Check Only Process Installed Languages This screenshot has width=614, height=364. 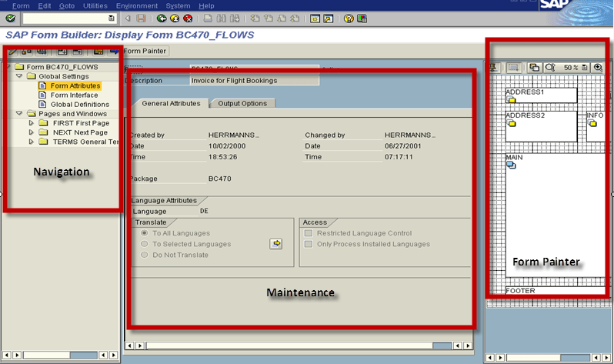point(309,244)
